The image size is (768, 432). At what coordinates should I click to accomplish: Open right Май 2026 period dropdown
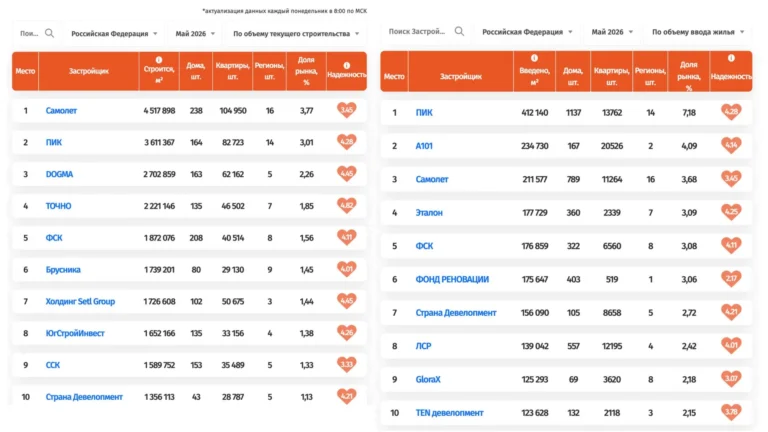[x=612, y=32]
